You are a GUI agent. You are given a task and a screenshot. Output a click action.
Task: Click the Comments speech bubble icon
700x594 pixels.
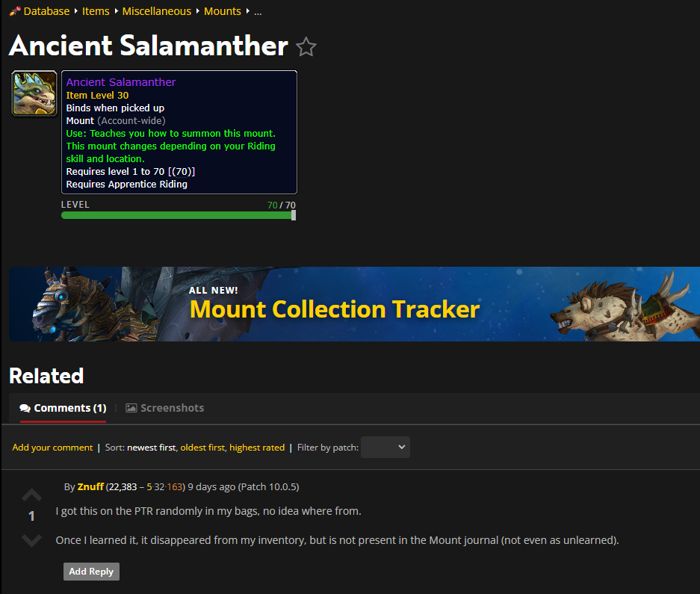click(25, 408)
